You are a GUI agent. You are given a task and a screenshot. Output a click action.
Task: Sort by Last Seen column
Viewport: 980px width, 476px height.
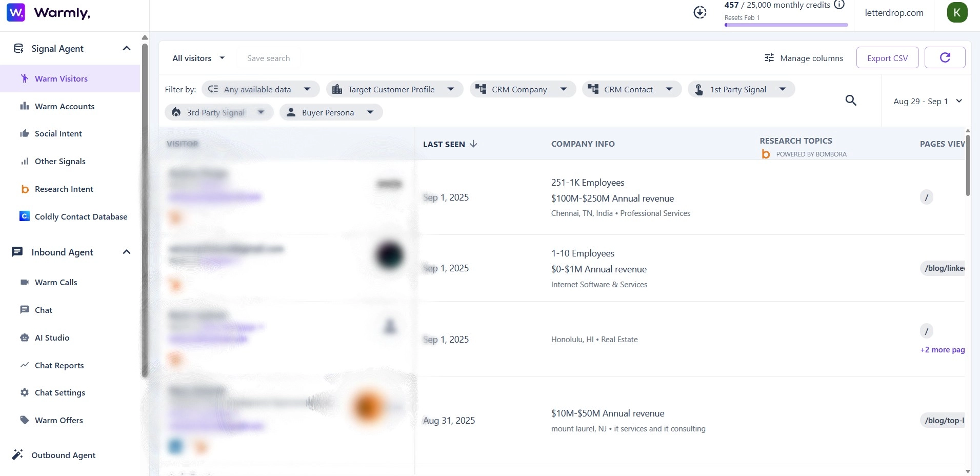(x=450, y=144)
